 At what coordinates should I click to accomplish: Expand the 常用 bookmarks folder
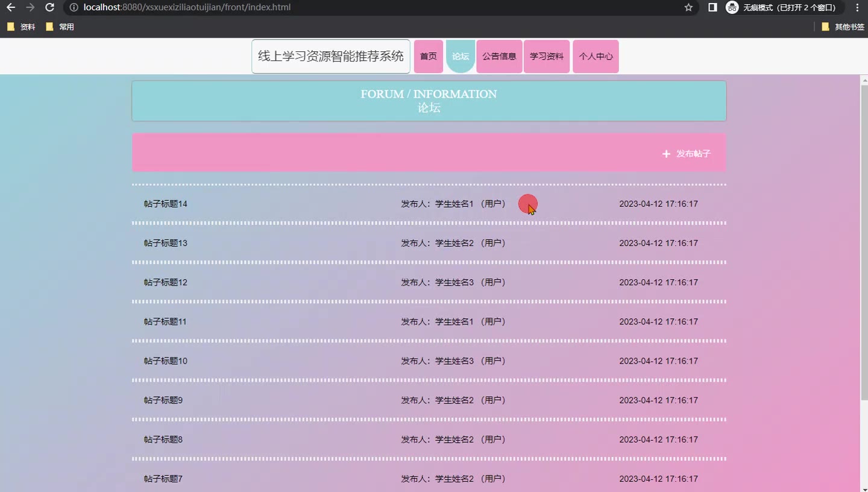point(60,27)
